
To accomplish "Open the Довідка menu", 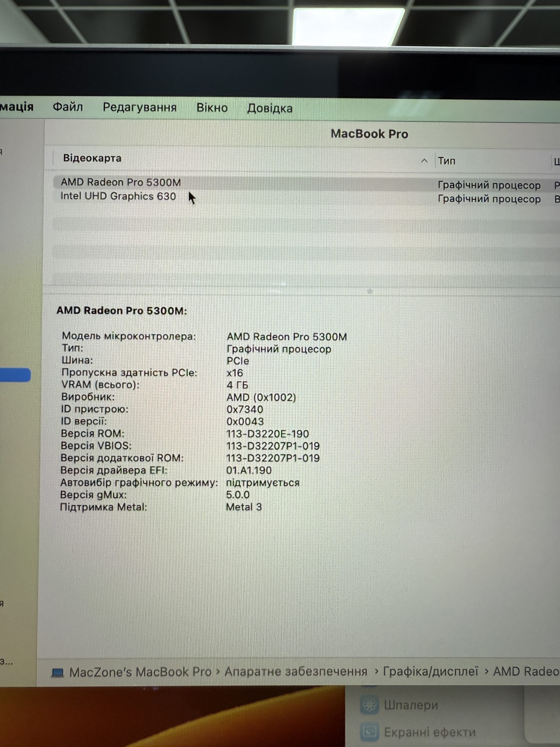I will (270, 109).
